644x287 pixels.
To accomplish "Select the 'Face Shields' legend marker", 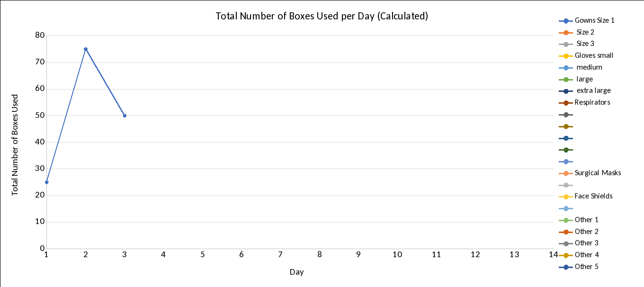I will tap(566, 197).
